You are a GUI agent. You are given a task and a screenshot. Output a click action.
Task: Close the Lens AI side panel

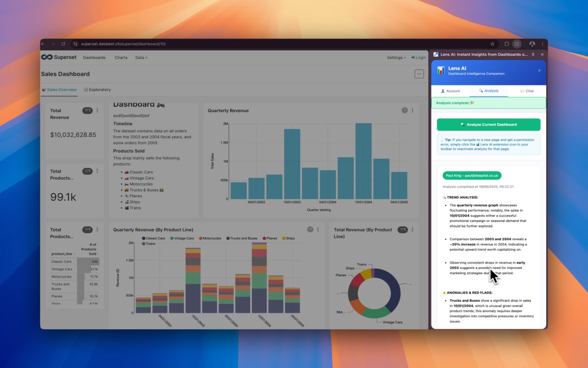pyautogui.click(x=542, y=54)
